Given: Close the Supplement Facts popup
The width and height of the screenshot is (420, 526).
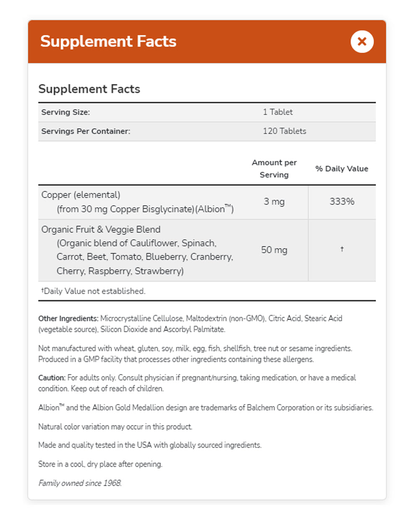Looking at the screenshot, I should click(x=362, y=42).
